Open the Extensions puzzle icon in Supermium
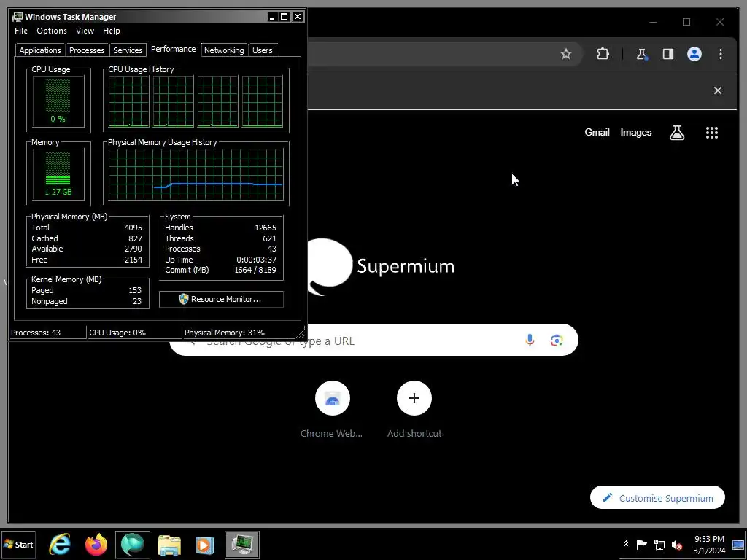The width and height of the screenshot is (747, 560). point(603,54)
